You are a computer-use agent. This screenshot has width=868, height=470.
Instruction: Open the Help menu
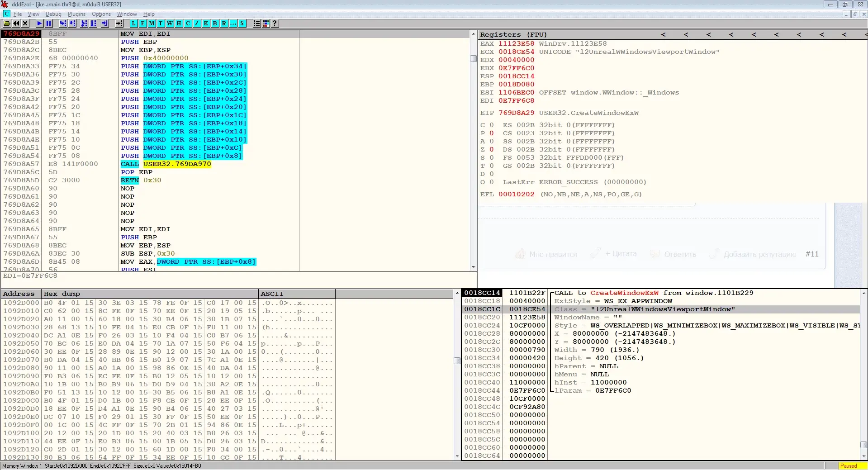click(149, 14)
